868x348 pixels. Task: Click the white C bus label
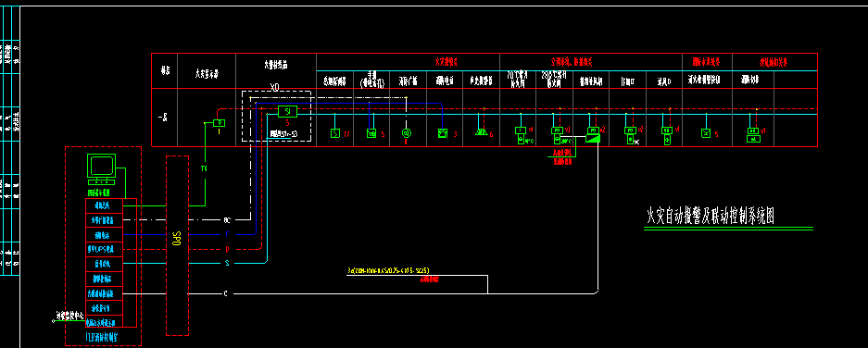click(x=225, y=293)
